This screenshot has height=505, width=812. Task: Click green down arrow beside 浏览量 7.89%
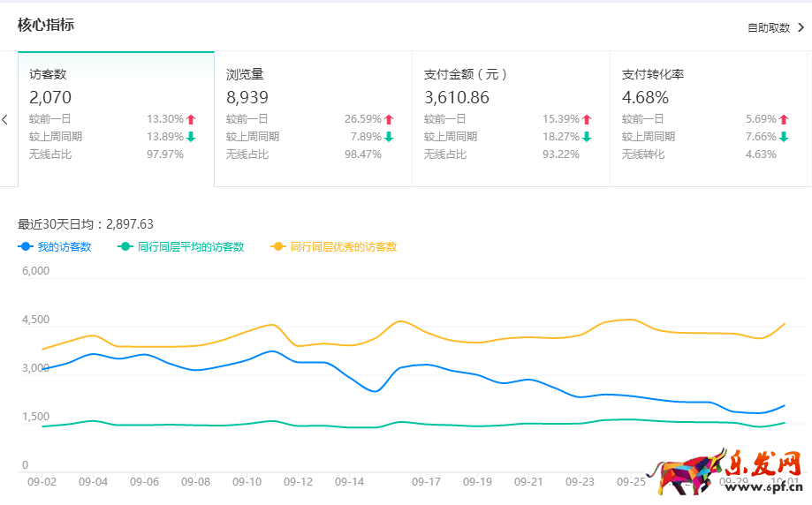click(x=389, y=137)
